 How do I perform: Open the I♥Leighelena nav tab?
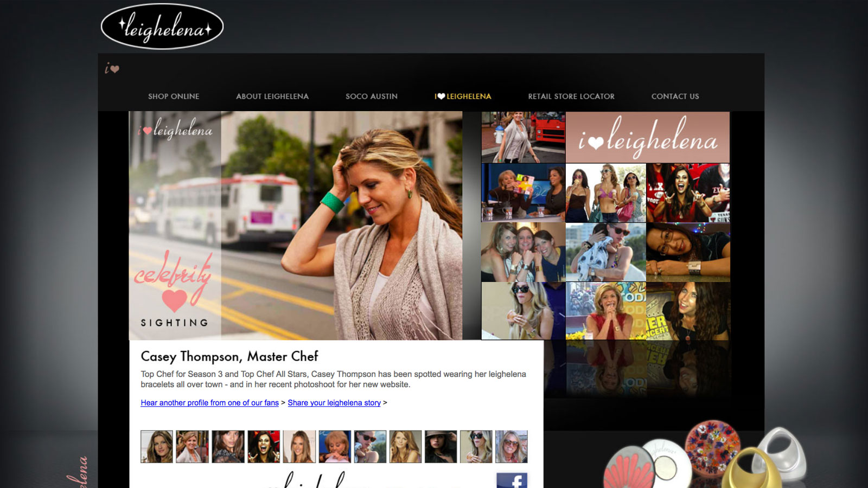[x=463, y=97]
